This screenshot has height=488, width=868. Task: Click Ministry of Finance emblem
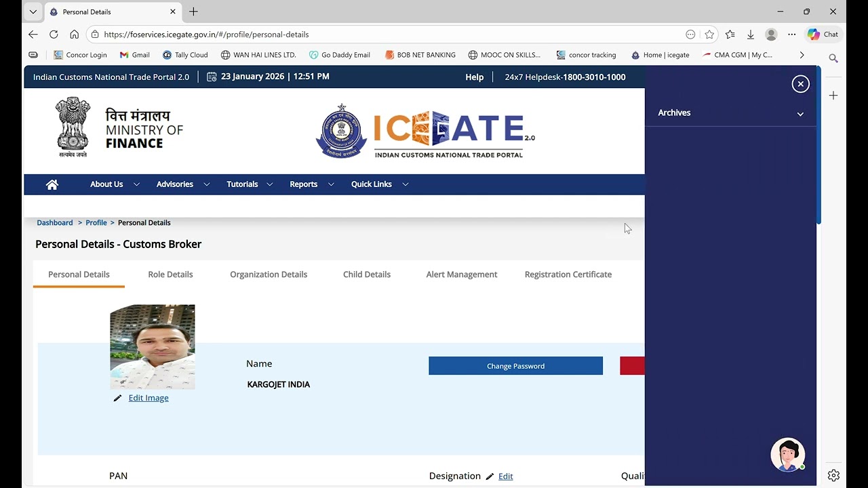coord(73,127)
